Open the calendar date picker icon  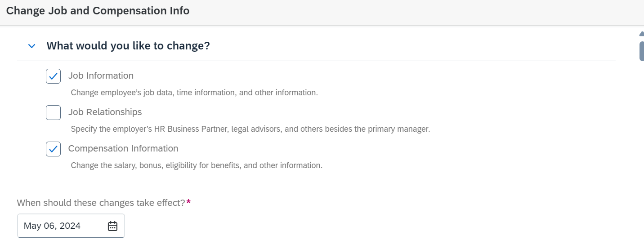click(112, 226)
